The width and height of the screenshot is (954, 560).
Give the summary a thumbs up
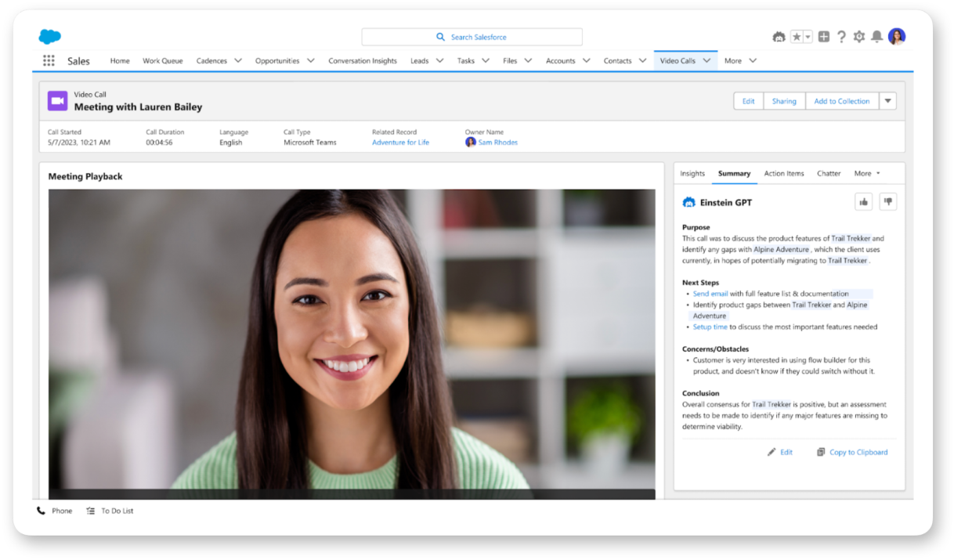tap(863, 201)
